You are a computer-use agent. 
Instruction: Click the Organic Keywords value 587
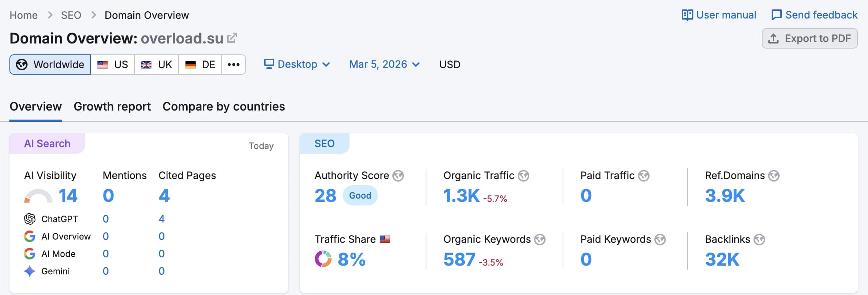(x=459, y=259)
